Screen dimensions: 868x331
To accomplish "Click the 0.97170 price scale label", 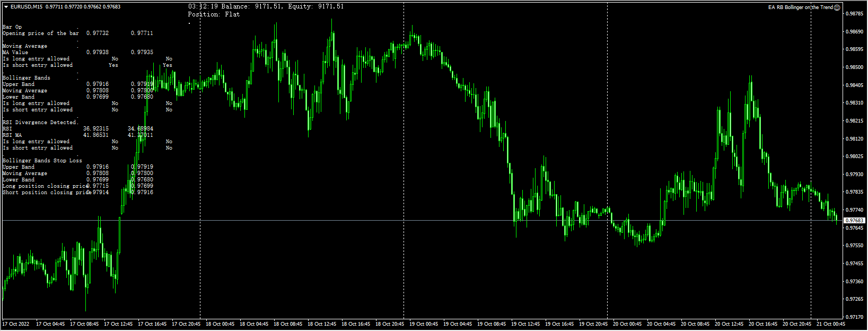I will (854, 317).
